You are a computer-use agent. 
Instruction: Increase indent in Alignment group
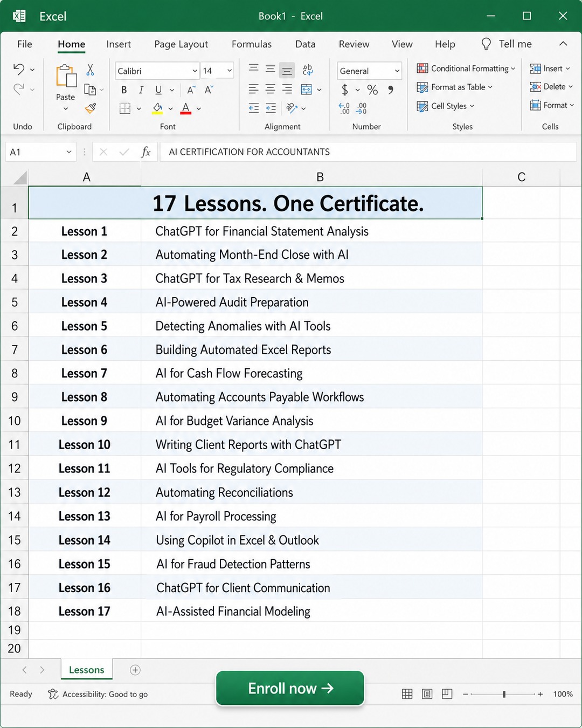pos(271,108)
